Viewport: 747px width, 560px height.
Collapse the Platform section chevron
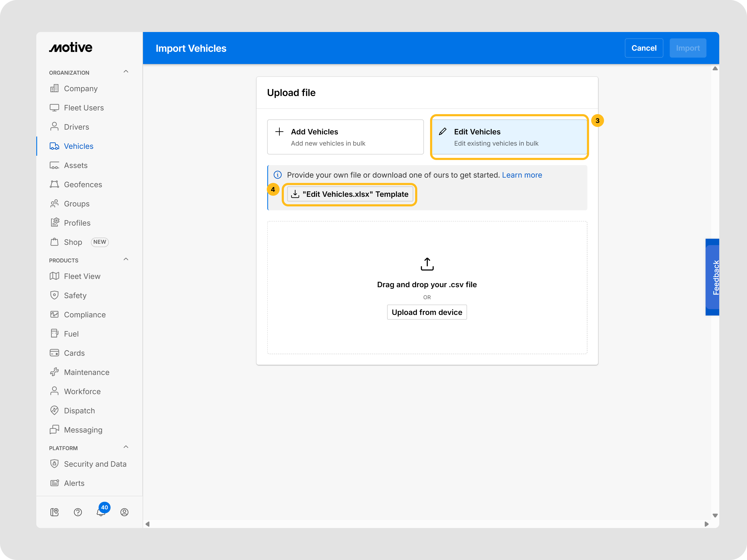coord(126,447)
